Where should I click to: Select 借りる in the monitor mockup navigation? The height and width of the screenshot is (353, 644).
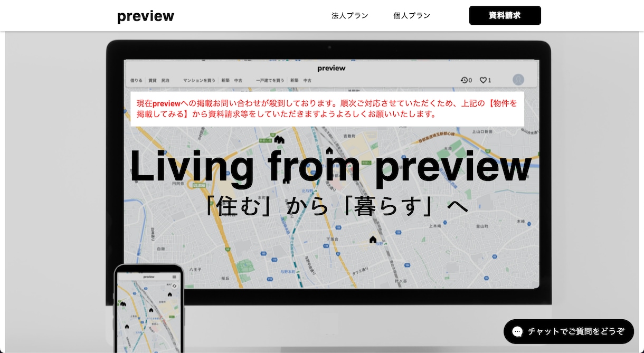coord(136,81)
